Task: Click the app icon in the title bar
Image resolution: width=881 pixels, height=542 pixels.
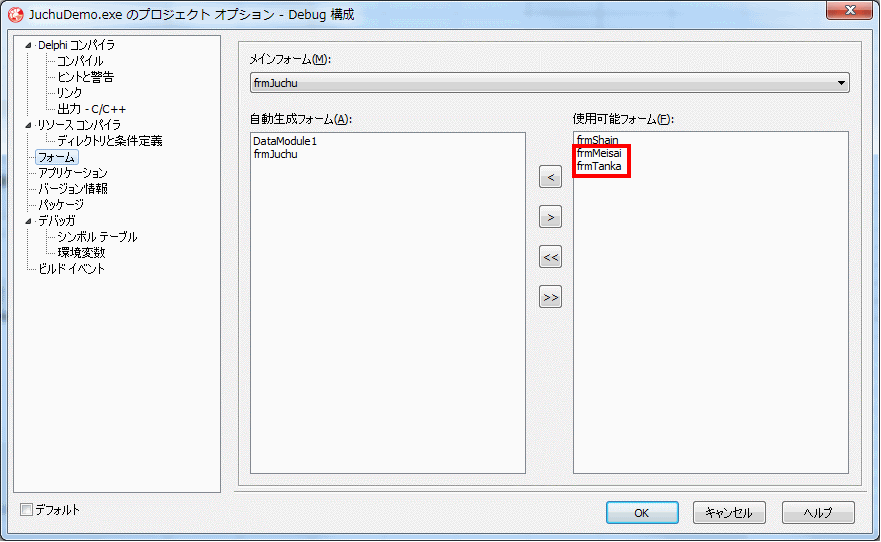Action: tap(16, 15)
